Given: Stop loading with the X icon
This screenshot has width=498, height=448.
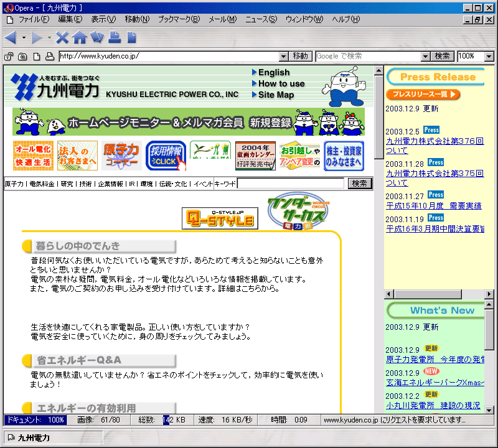Looking at the screenshot, I should (x=62, y=37).
